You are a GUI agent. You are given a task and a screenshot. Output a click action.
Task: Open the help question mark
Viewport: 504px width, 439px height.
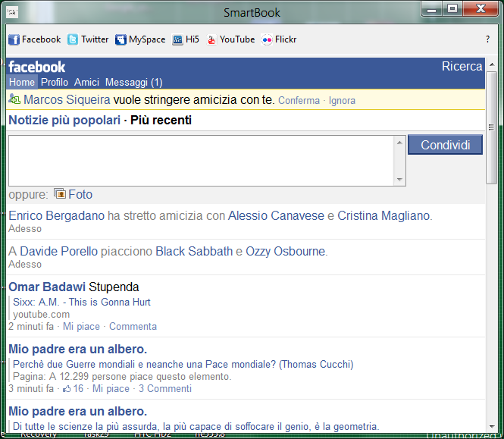[x=487, y=39]
